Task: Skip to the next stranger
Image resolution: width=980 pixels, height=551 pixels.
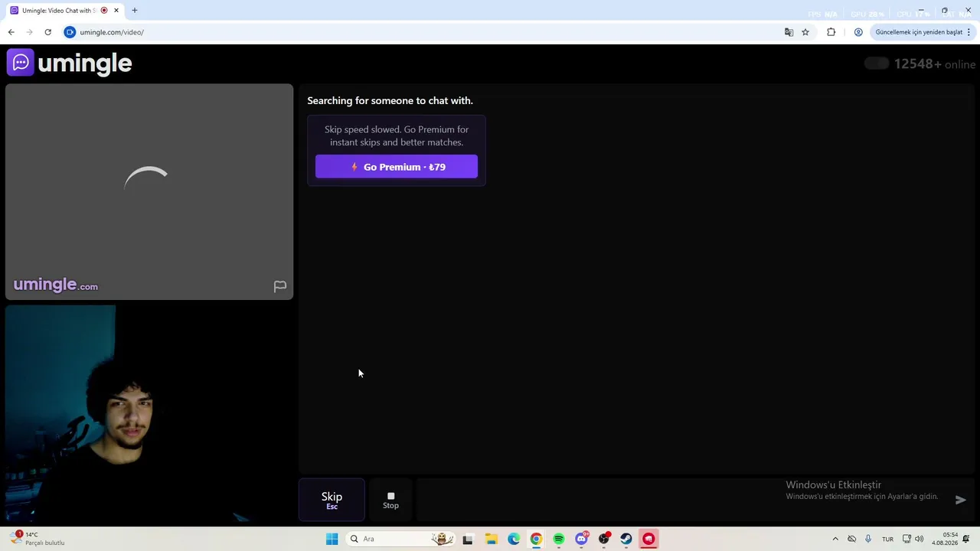Action: click(332, 500)
